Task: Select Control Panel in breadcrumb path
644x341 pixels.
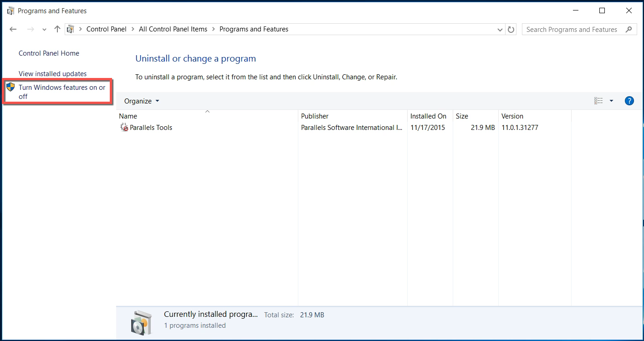Action: (x=107, y=29)
